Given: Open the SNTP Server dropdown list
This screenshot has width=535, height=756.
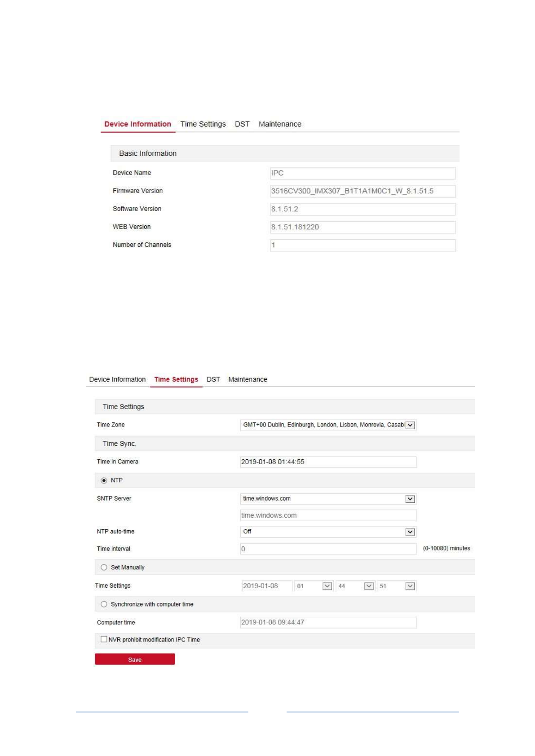Looking at the screenshot, I should click(x=410, y=499).
